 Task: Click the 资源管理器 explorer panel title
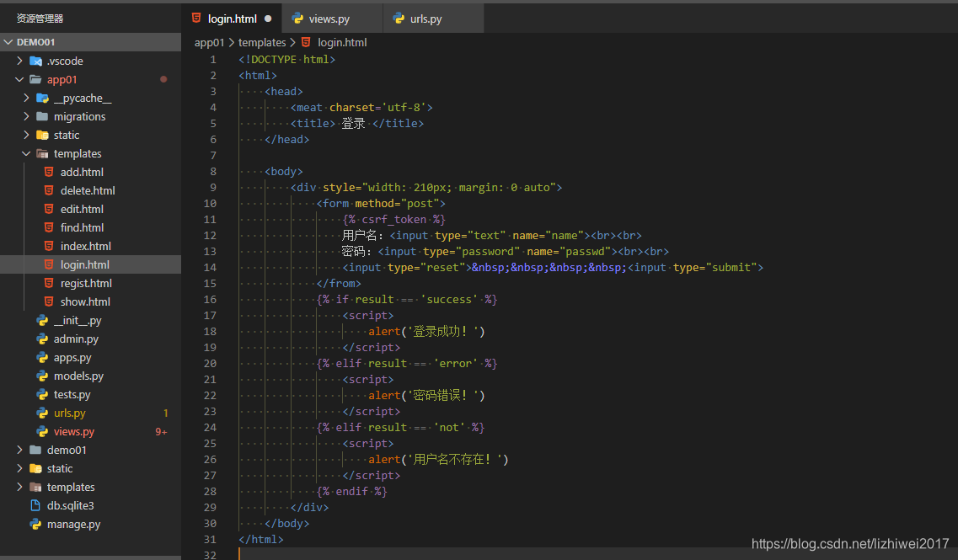click(40, 19)
